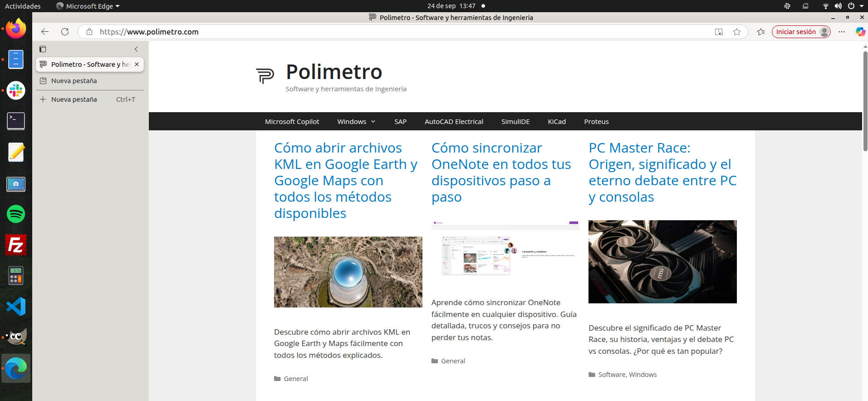Open Microsoft Edge dock icon

pyautogui.click(x=16, y=368)
